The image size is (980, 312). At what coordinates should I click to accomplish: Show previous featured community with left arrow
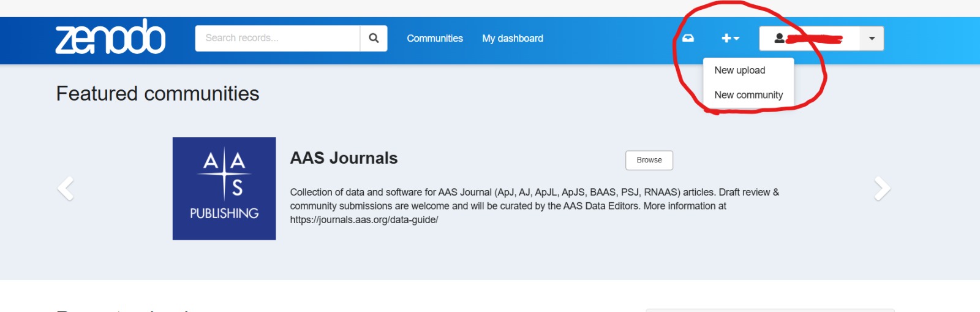coord(66,188)
